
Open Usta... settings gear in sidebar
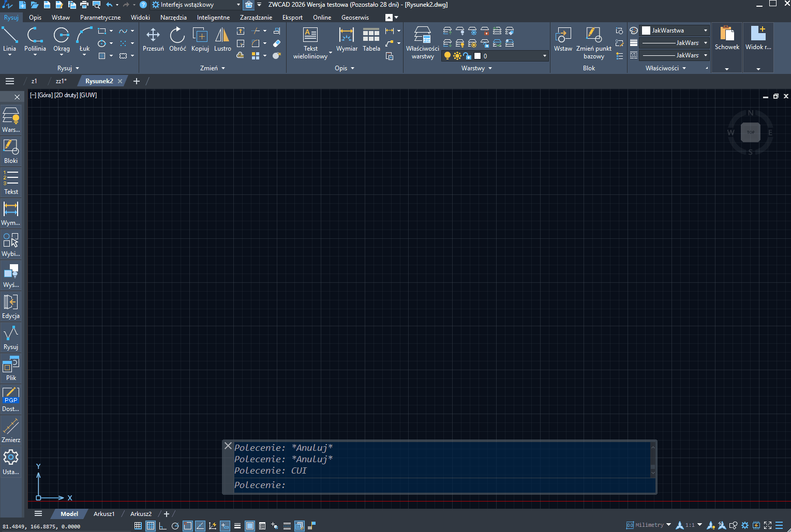11,462
